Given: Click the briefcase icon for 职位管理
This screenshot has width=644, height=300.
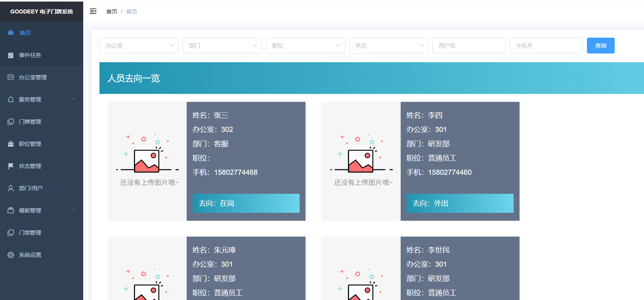Looking at the screenshot, I should tap(11, 144).
